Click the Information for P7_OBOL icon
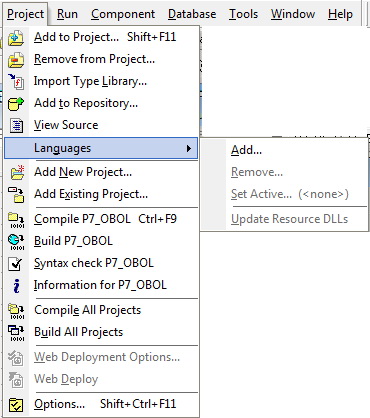 (16, 286)
